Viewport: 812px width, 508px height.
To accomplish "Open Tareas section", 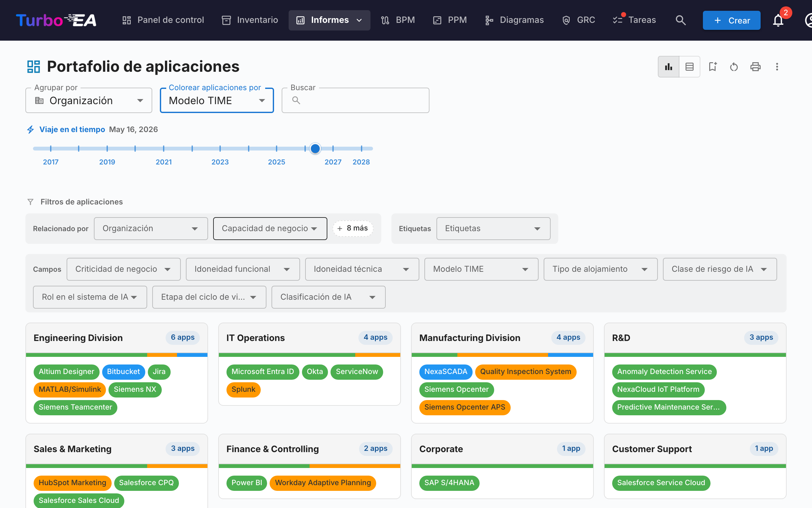I will coord(634,20).
